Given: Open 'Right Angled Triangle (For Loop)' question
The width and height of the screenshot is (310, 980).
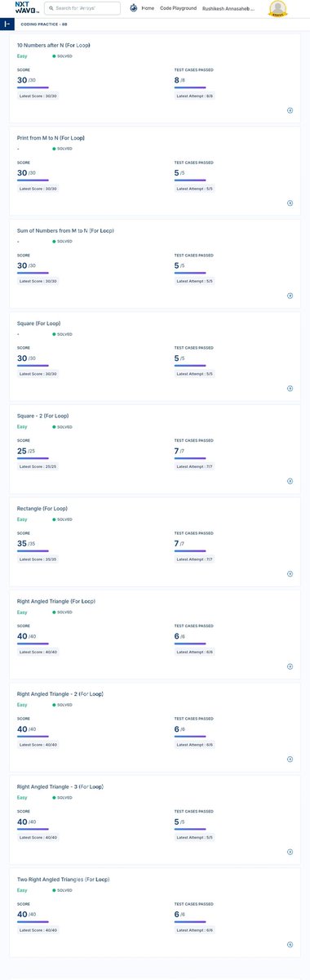Looking at the screenshot, I should [x=56, y=601].
